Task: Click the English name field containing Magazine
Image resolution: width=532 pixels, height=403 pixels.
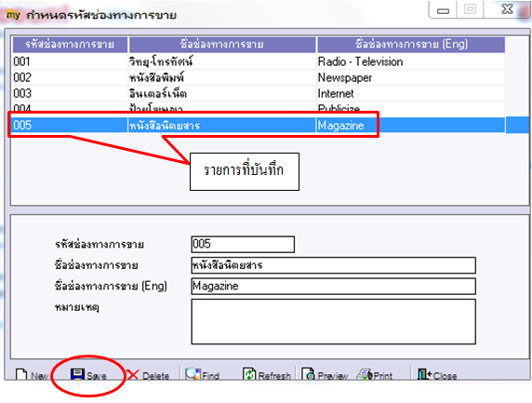Action: coord(334,287)
